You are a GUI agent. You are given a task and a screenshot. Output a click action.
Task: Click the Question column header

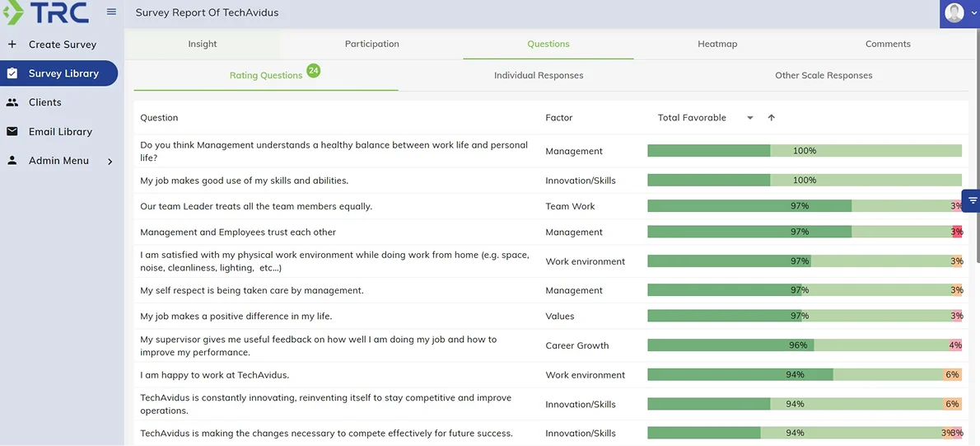pos(159,118)
